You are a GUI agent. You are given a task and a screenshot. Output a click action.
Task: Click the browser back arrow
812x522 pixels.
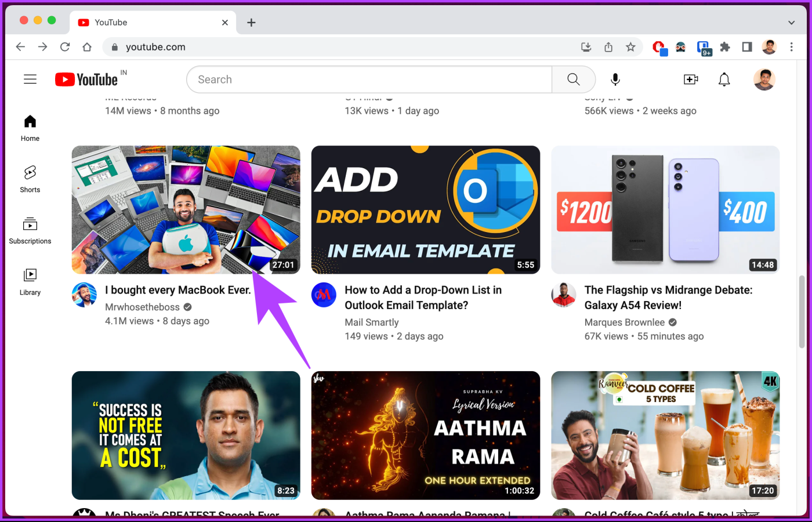click(x=20, y=47)
